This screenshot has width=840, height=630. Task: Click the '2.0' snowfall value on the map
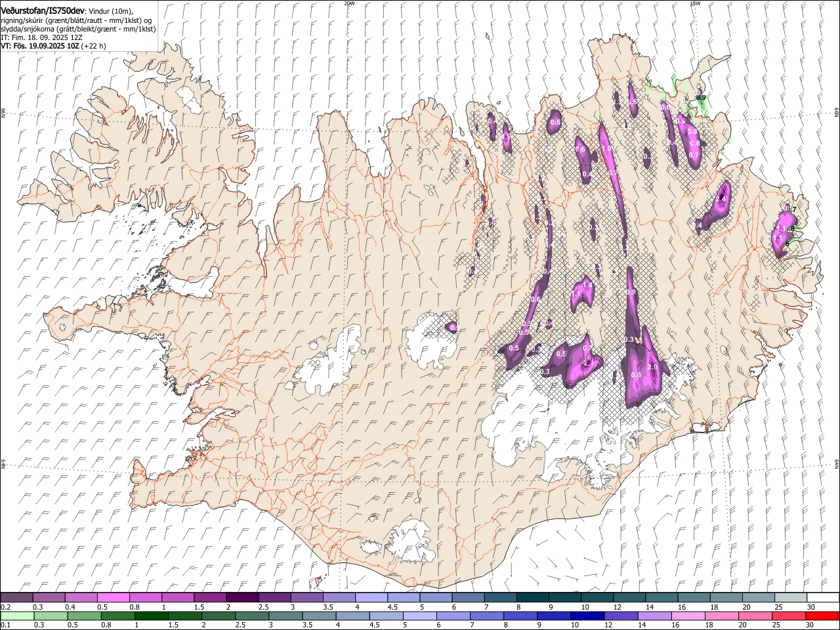click(x=652, y=367)
